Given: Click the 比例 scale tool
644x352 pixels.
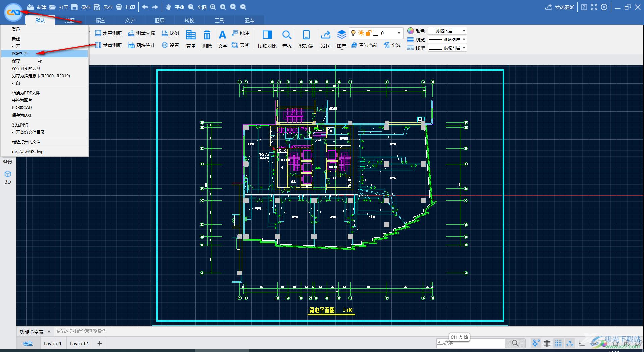Looking at the screenshot, I should click(170, 33).
